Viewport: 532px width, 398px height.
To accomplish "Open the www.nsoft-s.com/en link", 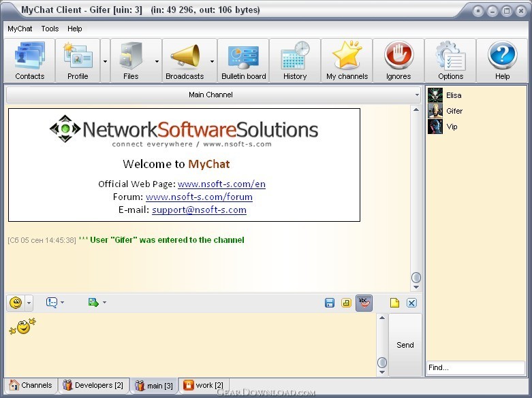I will [221, 184].
